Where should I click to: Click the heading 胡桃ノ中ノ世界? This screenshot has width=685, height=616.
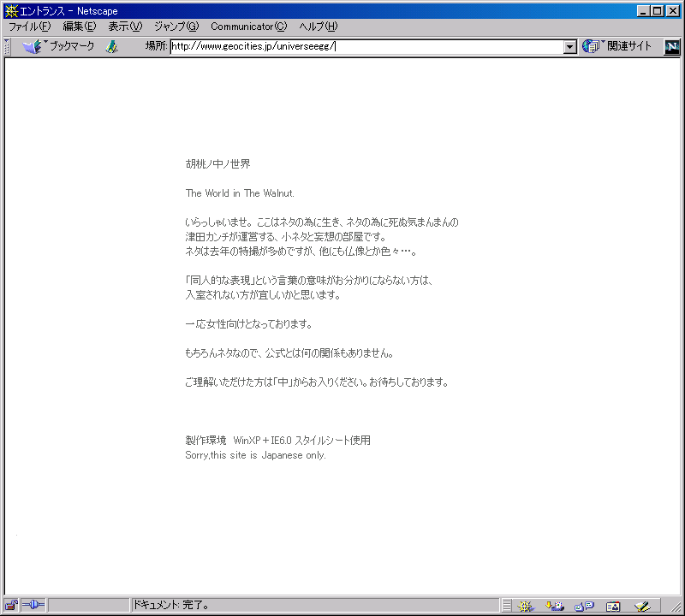217,164
